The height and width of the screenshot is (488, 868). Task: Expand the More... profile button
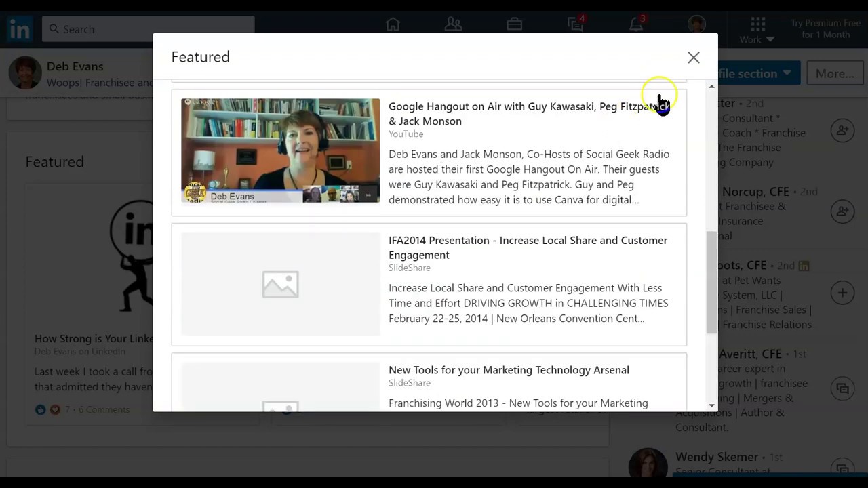tap(835, 73)
